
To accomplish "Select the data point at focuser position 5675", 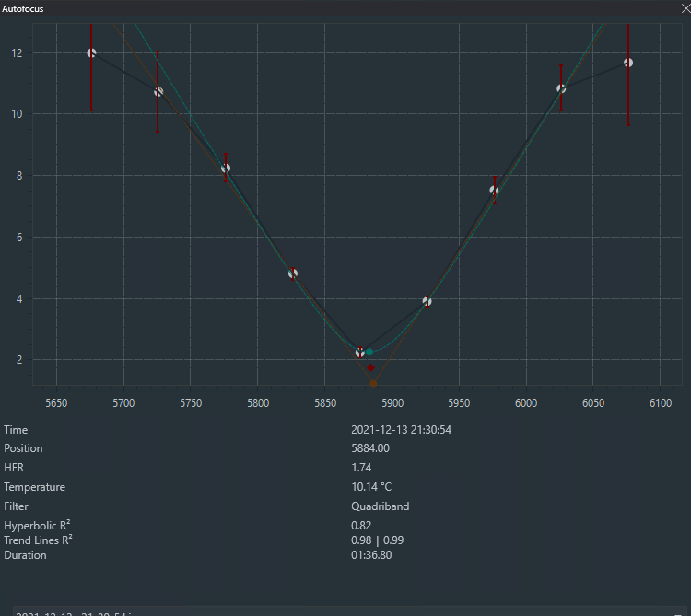I will point(91,53).
